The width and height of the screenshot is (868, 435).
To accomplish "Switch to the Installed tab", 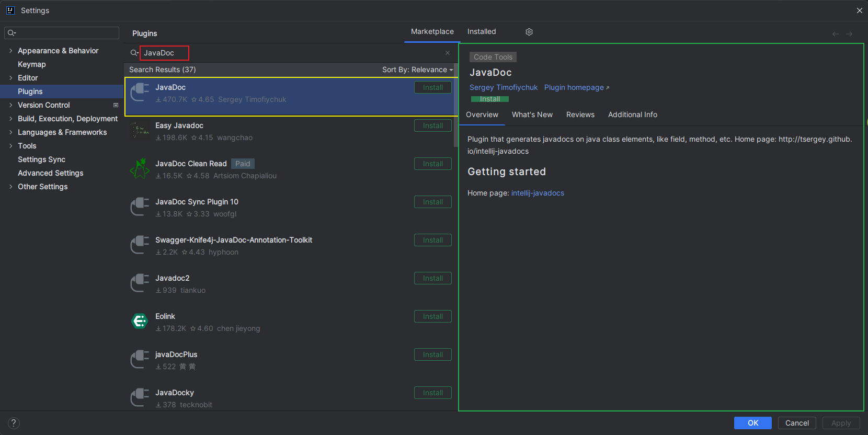I will (x=482, y=31).
